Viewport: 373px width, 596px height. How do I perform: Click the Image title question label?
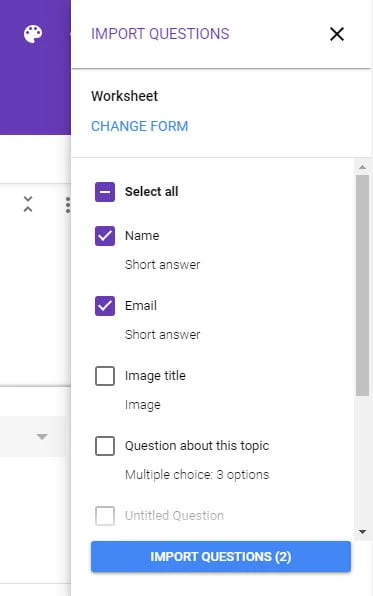click(155, 376)
